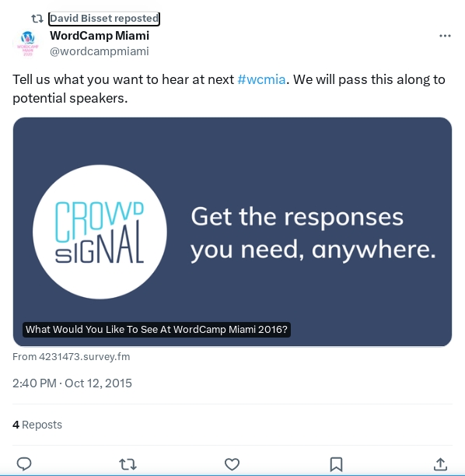Open the @wordcampmiami handle
The height and width of the screenshot is (476, 465).
coord(100,51)
